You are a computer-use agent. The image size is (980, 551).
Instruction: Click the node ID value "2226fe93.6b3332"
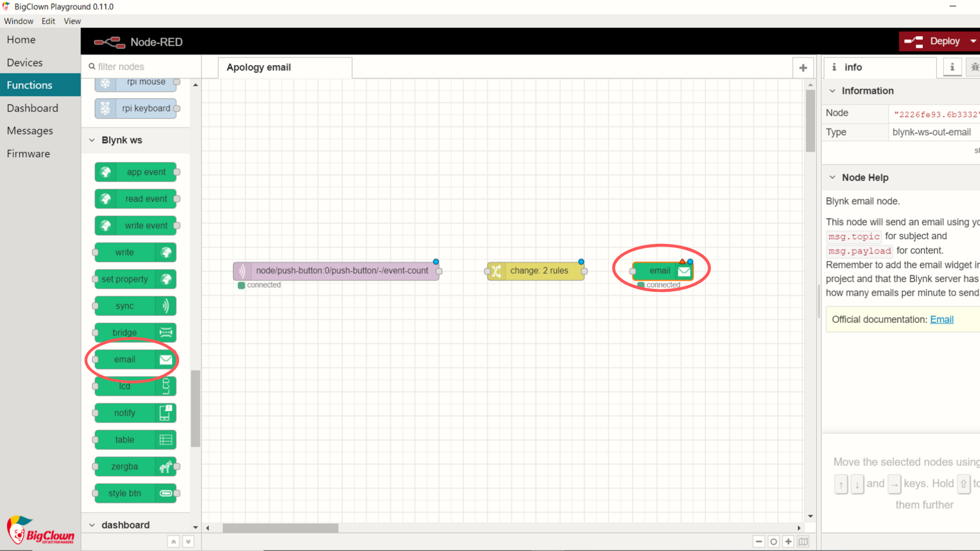pos(937,114)
